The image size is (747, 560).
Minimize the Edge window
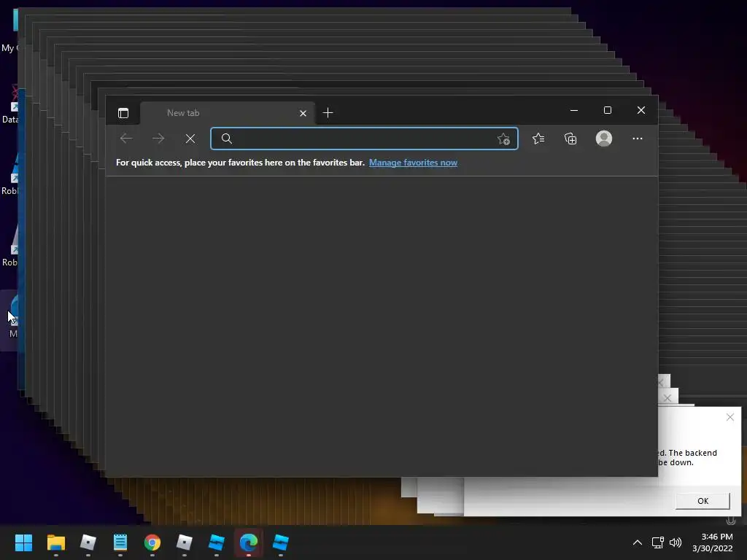tap(574, 111)
